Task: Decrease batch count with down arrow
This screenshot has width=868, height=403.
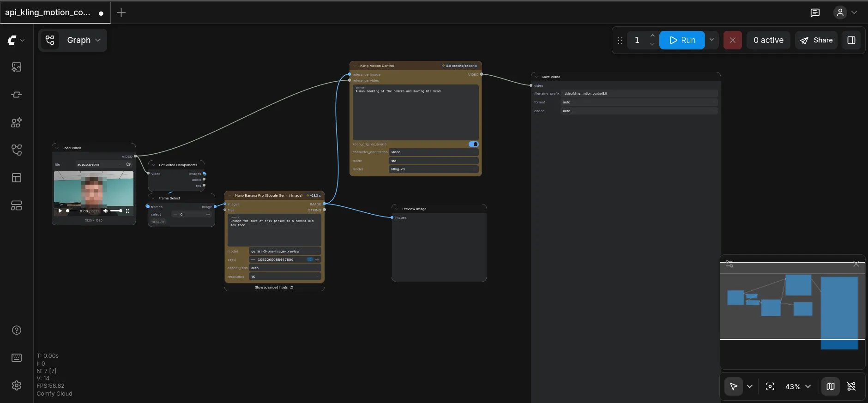Action: coord(652,44)
